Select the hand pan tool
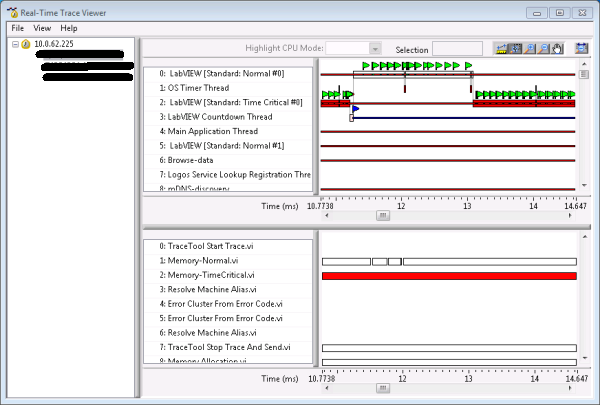Image resolution: width=600 pixels, height=405 pixels. (558, 48)
